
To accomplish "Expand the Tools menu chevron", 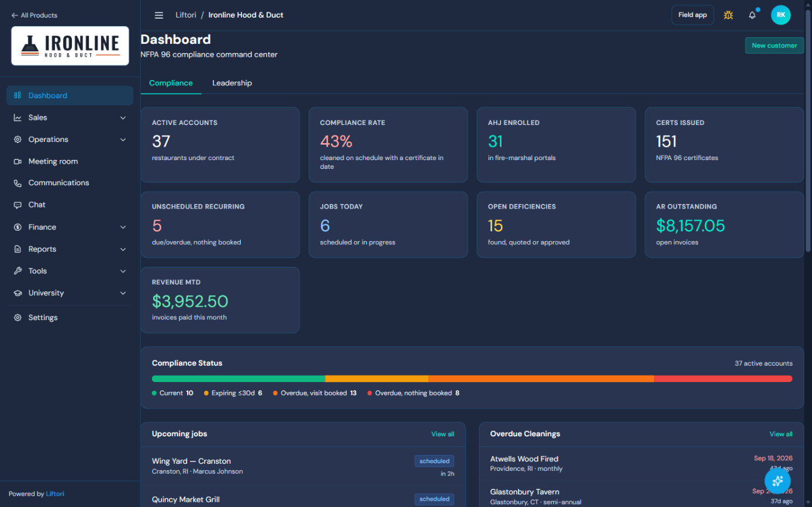I will [123, 271].
